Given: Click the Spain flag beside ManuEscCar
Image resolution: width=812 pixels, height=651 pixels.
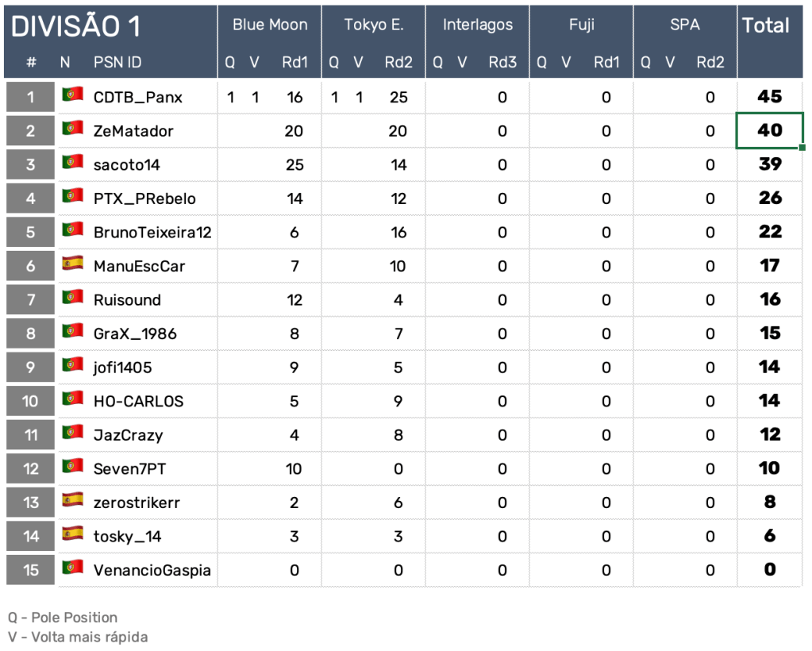Looking at the screenshot, I should (x=72, y=263).
